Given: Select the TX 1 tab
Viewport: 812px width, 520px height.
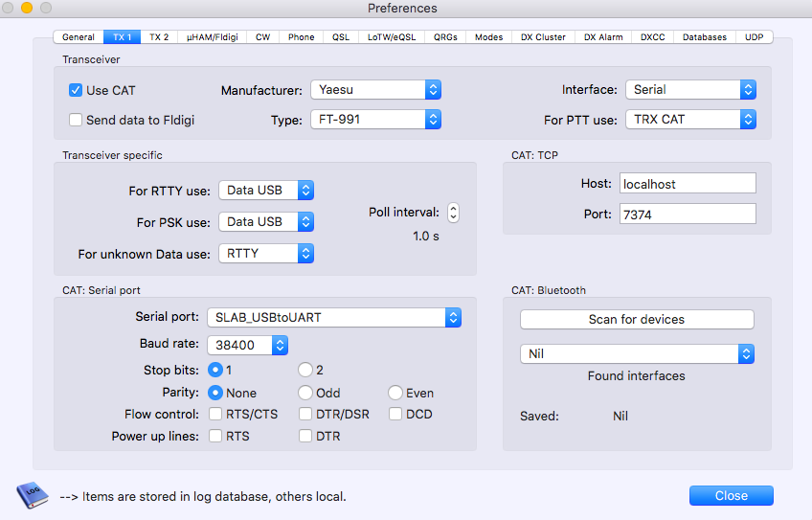Looking at the screenshot, I should (123, 36).
